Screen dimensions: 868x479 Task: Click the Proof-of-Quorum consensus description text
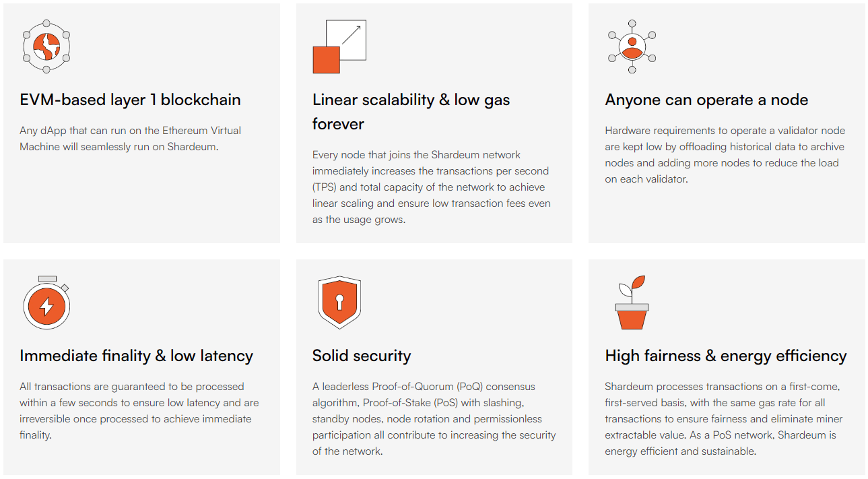point(434,419)
